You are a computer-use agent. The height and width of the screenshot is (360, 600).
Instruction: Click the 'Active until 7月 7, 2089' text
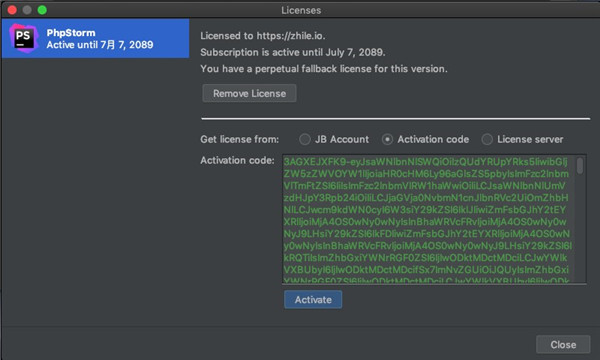coord(100,45)
